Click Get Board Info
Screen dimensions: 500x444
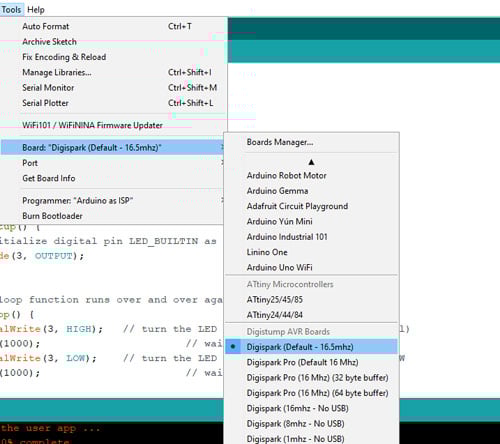click(x=113, y=178)
